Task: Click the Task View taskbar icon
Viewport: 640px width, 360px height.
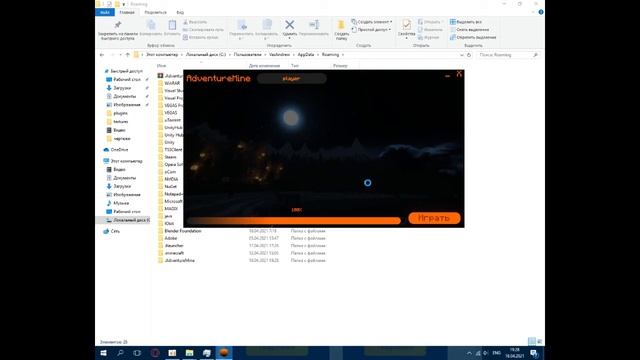Action: [x=137, y=353]
